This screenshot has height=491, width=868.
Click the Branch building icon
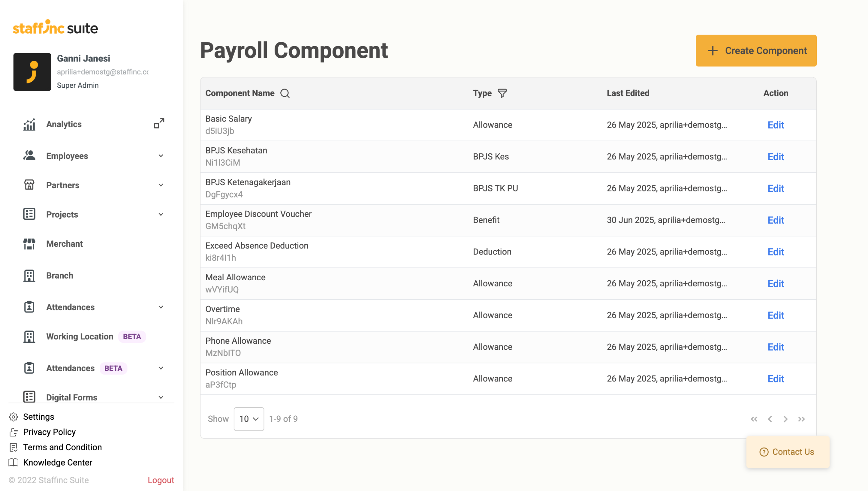[x=29, y=276]
